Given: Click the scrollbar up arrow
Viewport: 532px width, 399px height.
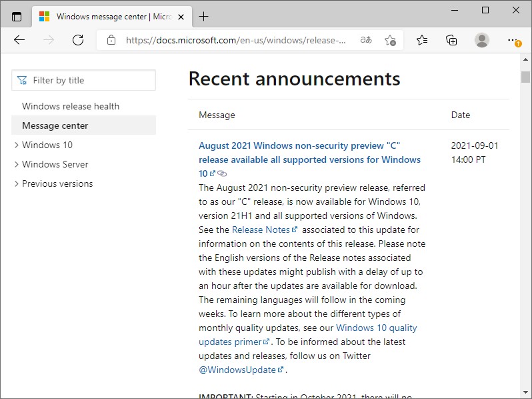Looking at the screenshot, I should (525, 59).
